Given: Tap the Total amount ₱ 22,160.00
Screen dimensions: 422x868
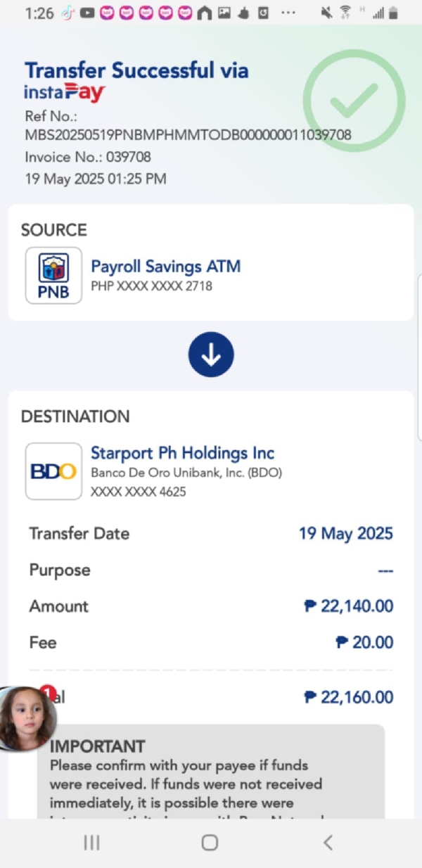Looking at the screenshot, I should point(349,697).
